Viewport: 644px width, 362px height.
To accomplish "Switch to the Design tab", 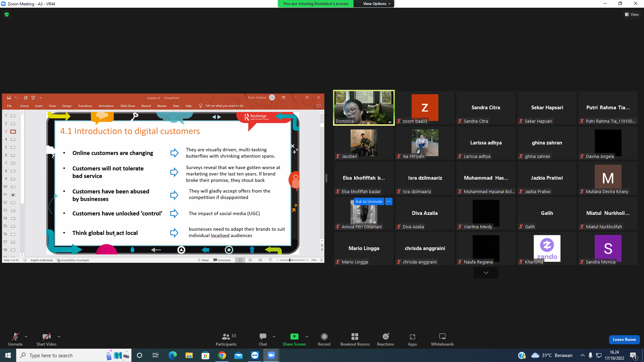I will coord(67,106).
